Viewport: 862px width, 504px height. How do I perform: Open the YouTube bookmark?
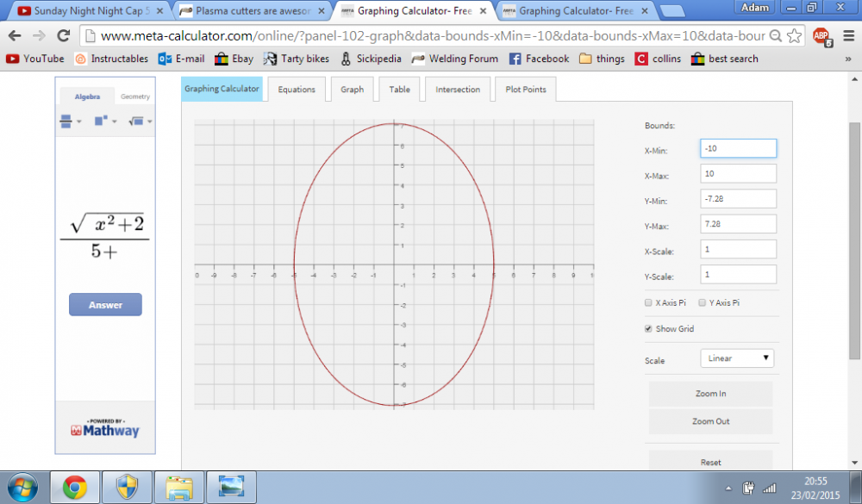[35, 59]
